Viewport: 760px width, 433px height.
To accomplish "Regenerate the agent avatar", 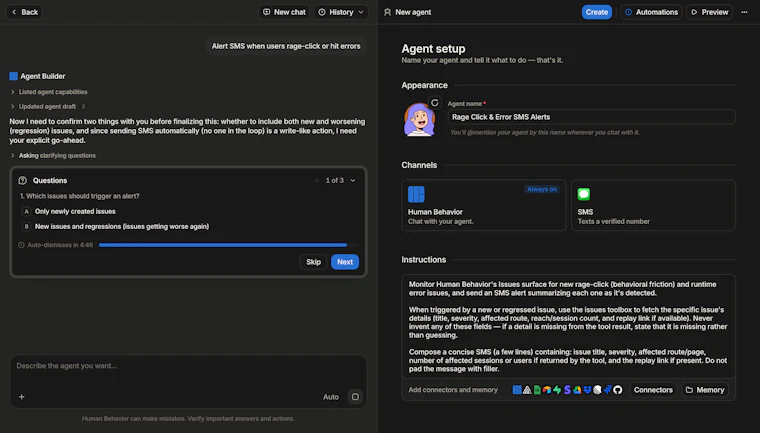I will [435, 103].
